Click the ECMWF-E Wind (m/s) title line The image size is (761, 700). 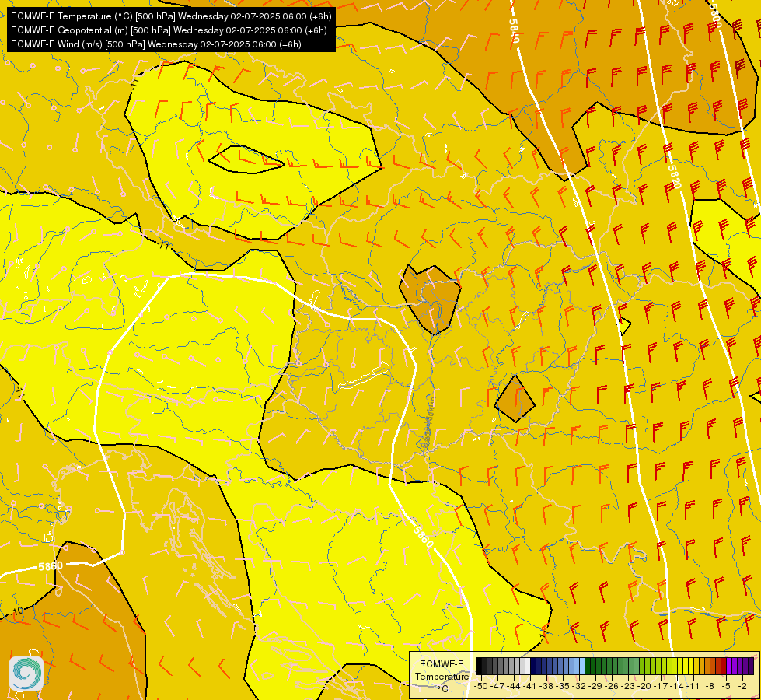[x=155, y=44]
